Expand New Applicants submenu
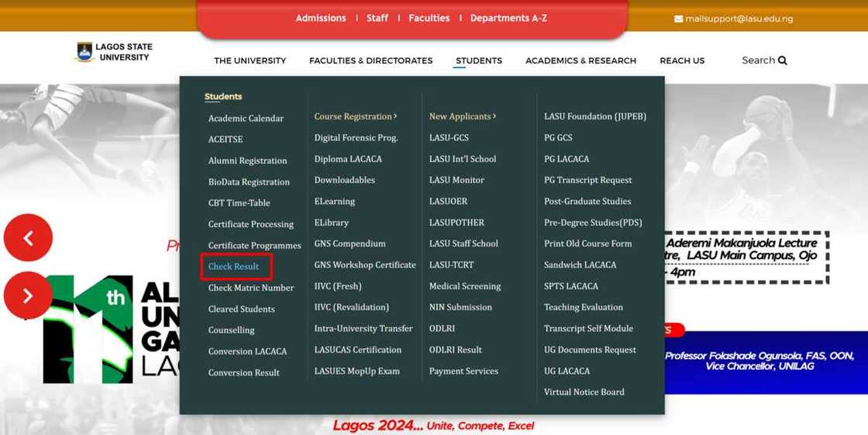This screenshot has height=435, width=868. pyautogui.click(x=462, y=116)
